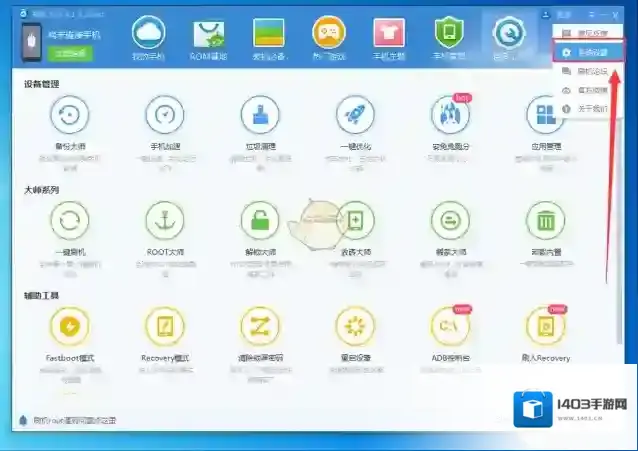
Task: Click the phone device image in header
Action: pyautogui.click(x=31, y=42)
